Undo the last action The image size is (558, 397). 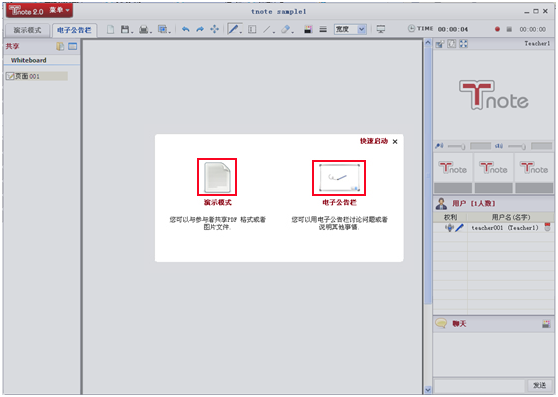185,29
